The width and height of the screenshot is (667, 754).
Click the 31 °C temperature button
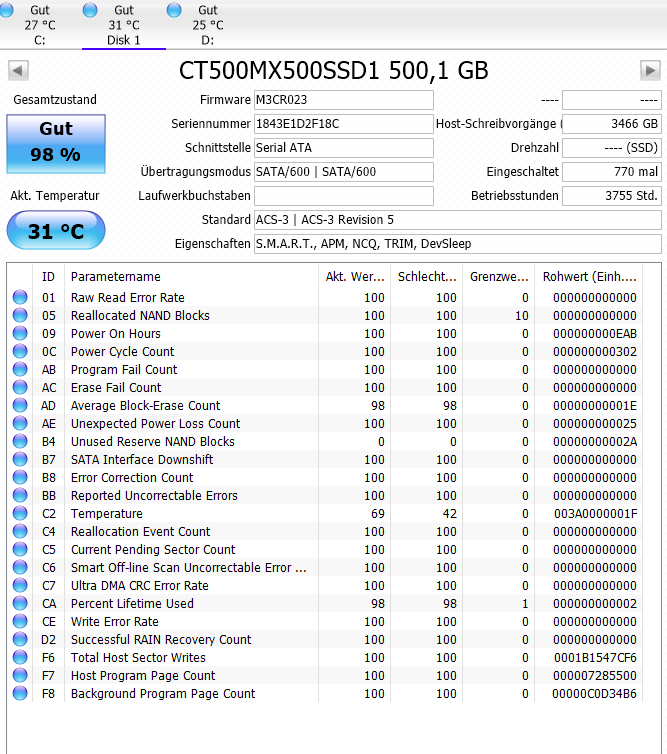[56, 230]
